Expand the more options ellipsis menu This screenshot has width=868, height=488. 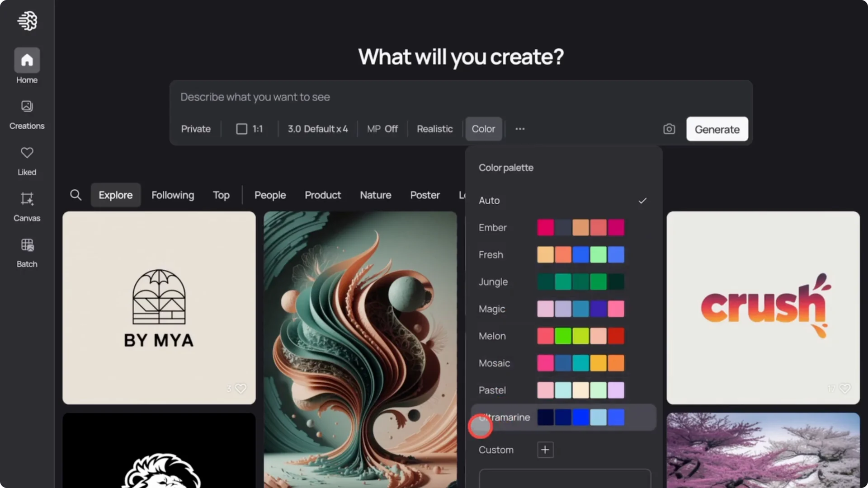coord(519,129)
